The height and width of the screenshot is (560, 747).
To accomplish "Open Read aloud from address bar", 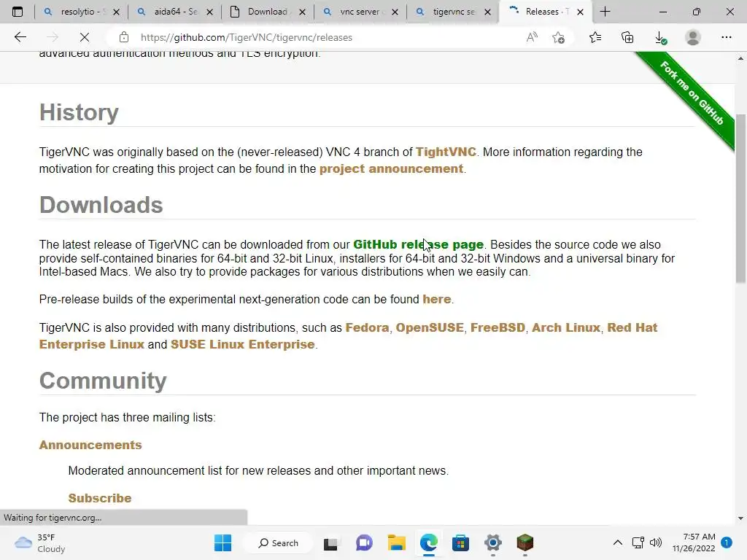I will tap(532, 37).
